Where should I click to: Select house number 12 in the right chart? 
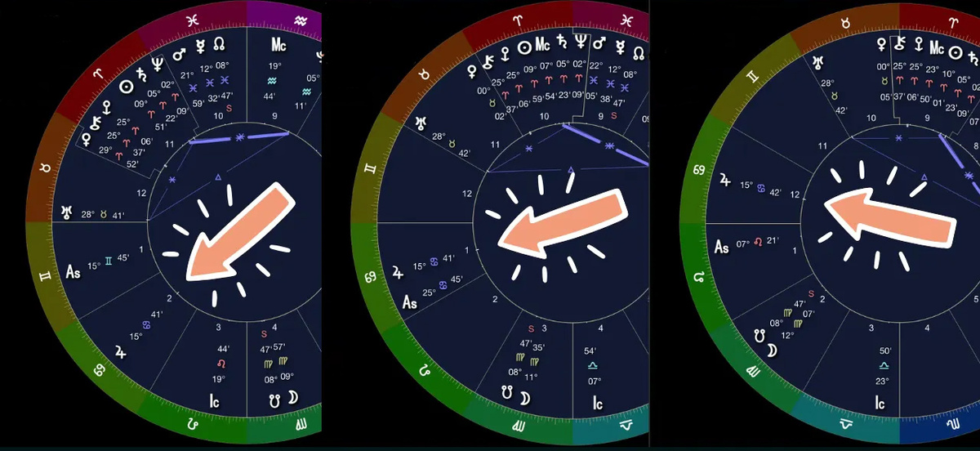click(x=795, y=194)
